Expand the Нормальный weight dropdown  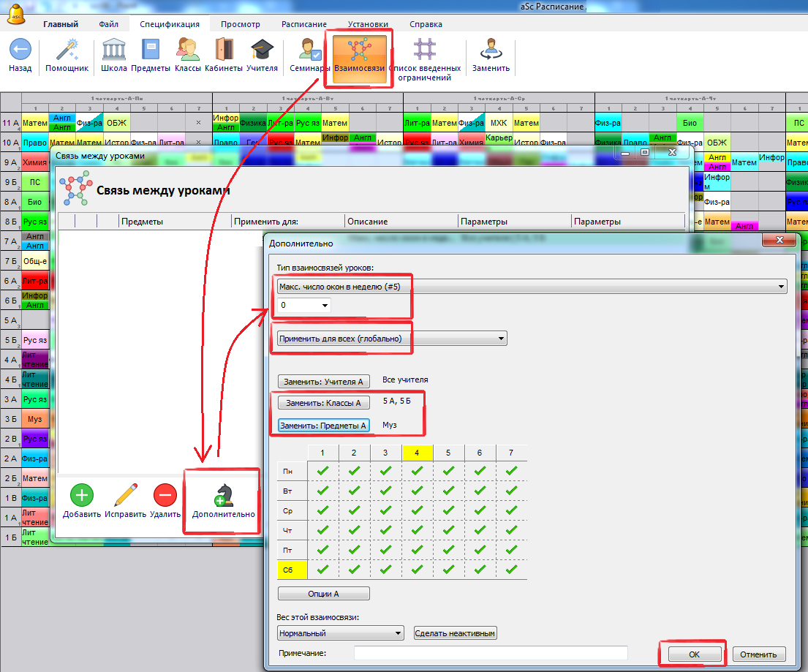click(397, 633)
